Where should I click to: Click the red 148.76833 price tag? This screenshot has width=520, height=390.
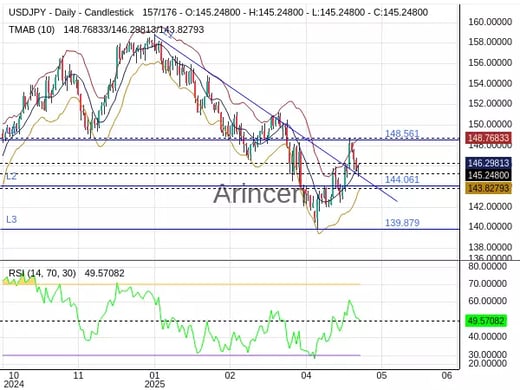click(488, 138)
